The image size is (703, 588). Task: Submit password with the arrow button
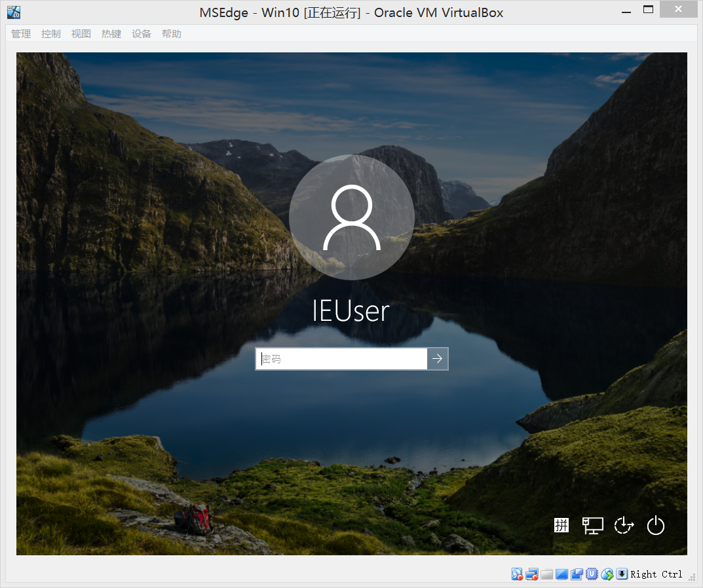click(x=438, y=359)
